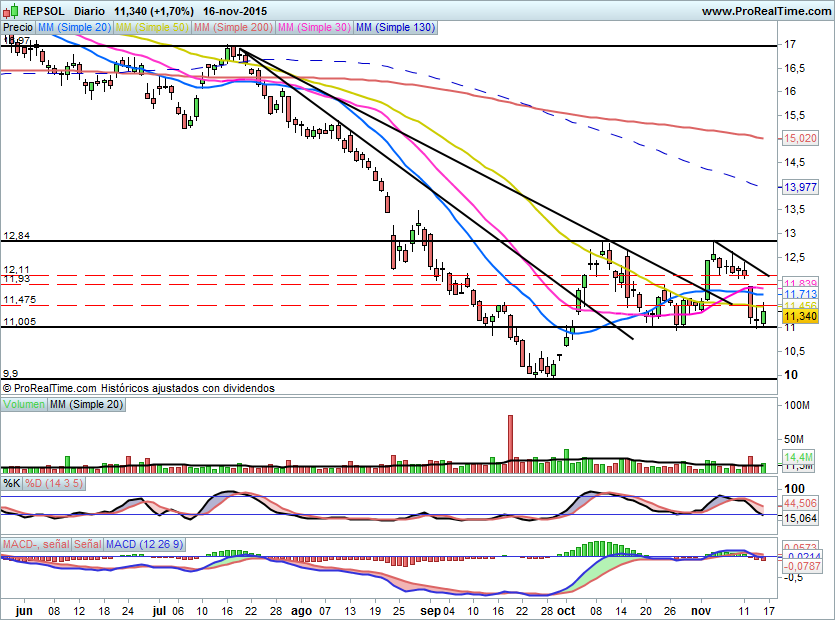835x620 pixels.
Task: Click the MM (Simple 130) indicator label
Action: pyautogui.click(x=395, y=28)
